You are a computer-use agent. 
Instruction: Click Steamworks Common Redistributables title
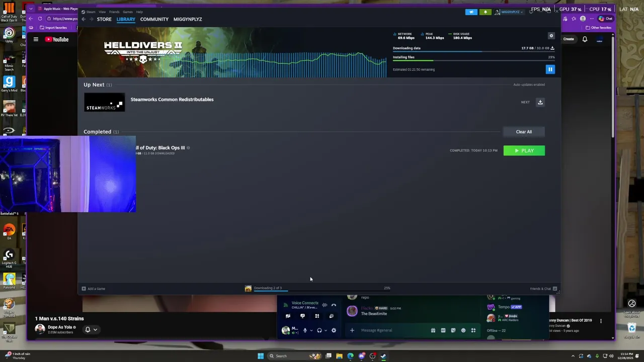point(172,100)
